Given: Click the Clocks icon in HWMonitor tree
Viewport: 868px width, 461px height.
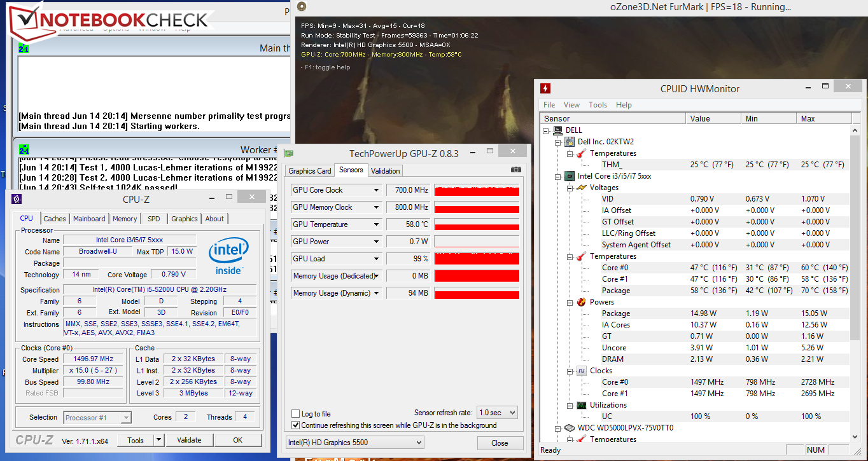Looking at the screenshot, I should [581, 371].
